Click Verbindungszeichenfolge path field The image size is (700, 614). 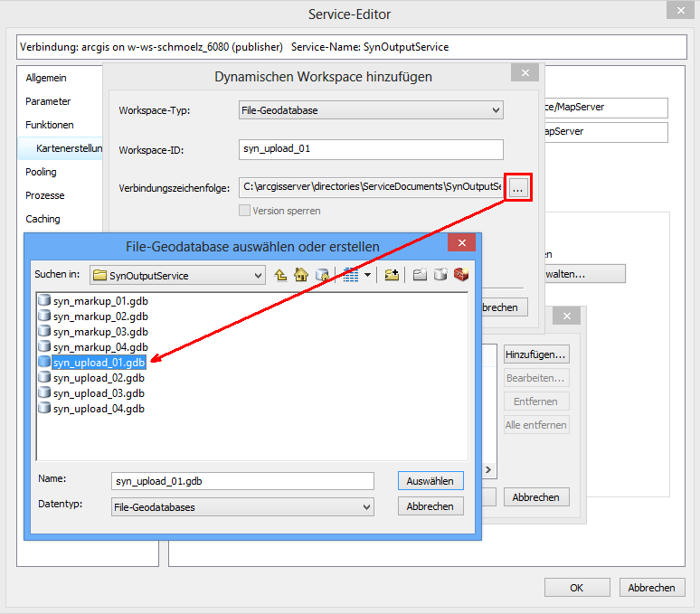point(372,187)
